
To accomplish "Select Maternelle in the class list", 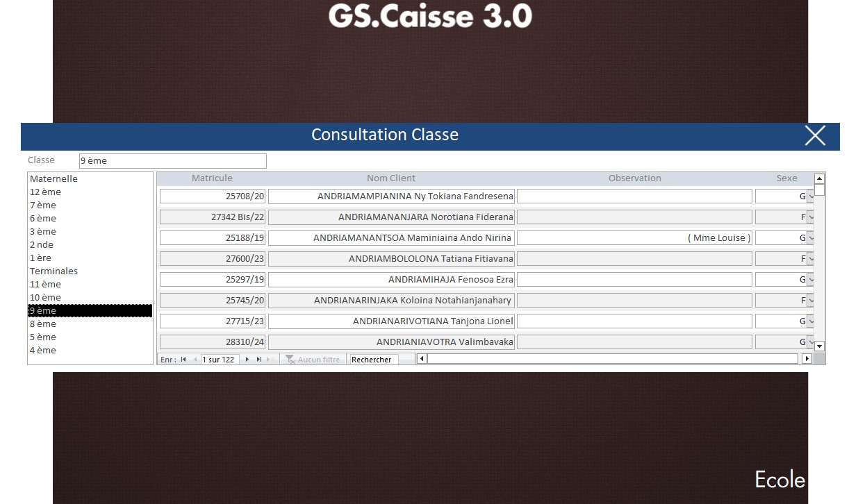I will 53,179.
